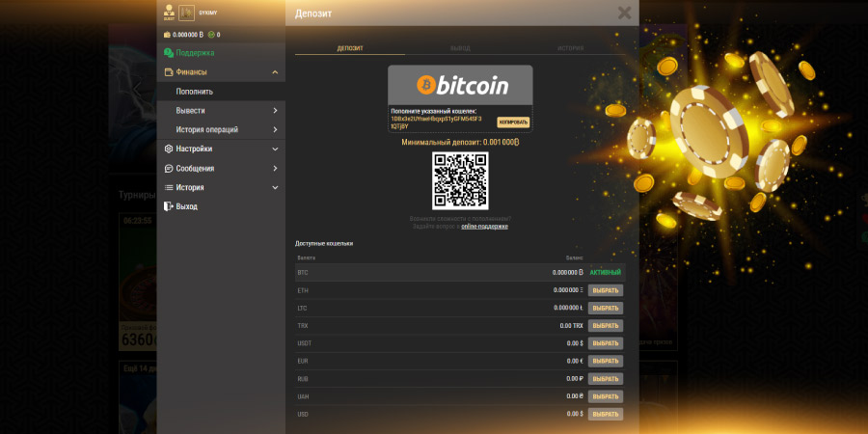Click the Настройки gear icon
Image resolution: width=868 pixels, height=434 pixels.
tap(169, 149)
